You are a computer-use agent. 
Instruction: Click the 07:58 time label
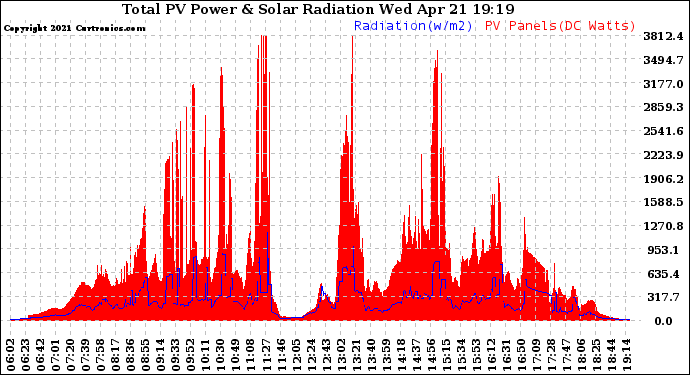[x=100, y=354]
